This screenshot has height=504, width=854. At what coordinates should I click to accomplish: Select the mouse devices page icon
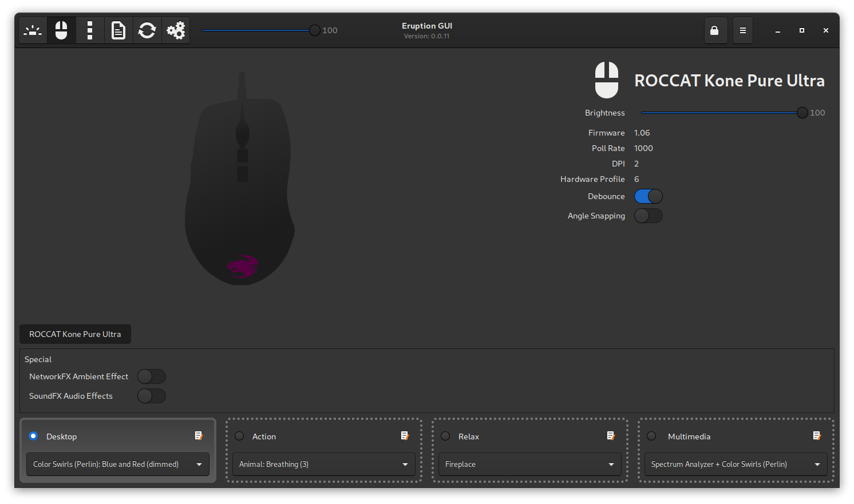coord(61,30)
